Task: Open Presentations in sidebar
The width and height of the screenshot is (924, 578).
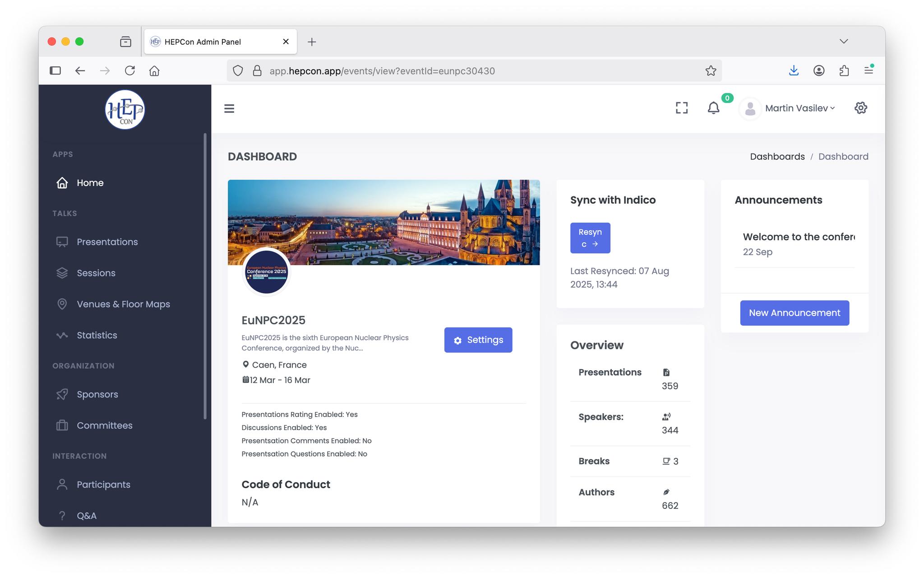Action: (107, 242)
